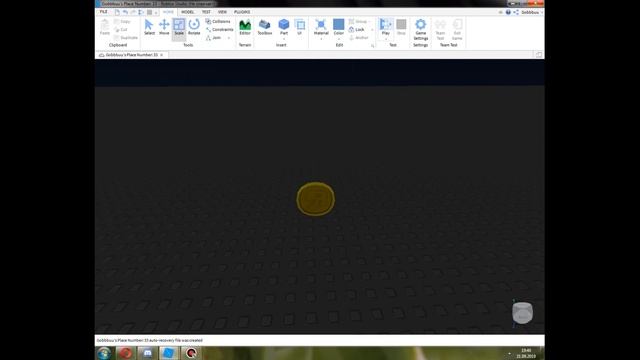Toggle the Constraints option

click(220, 29)
